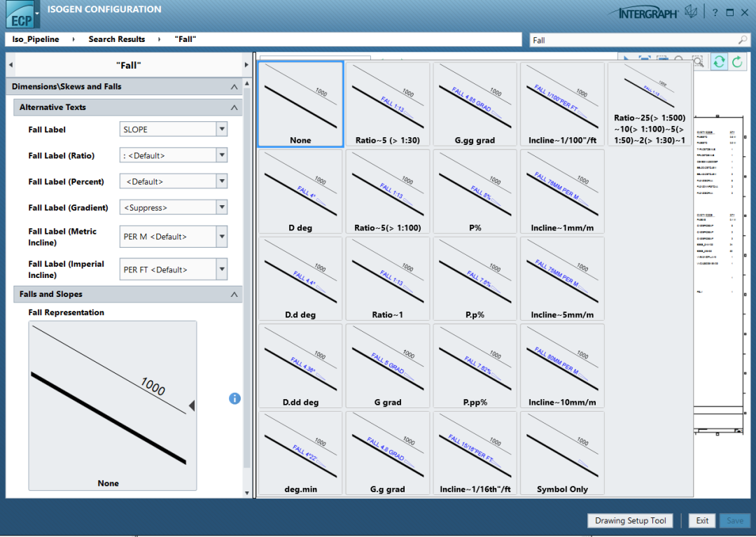The width and height of the screenshot is (756, 537).
Task: Choose the D.dd deg tile
Action: tap(300, 366)
